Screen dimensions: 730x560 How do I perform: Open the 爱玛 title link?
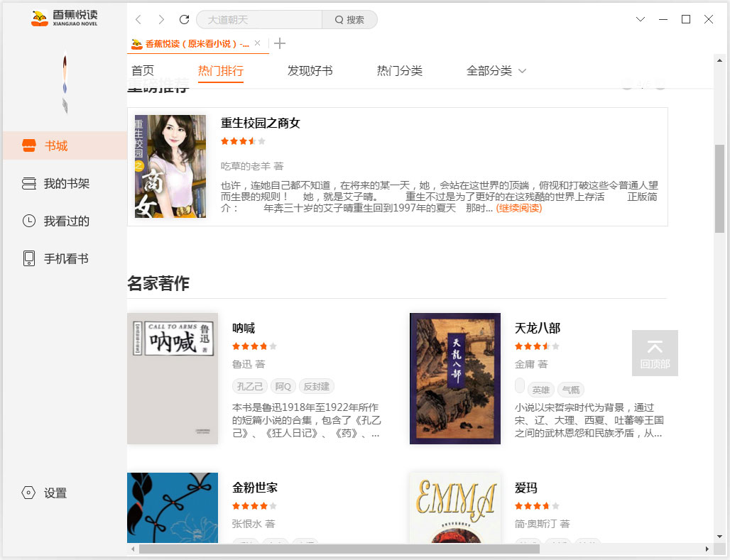526,488
